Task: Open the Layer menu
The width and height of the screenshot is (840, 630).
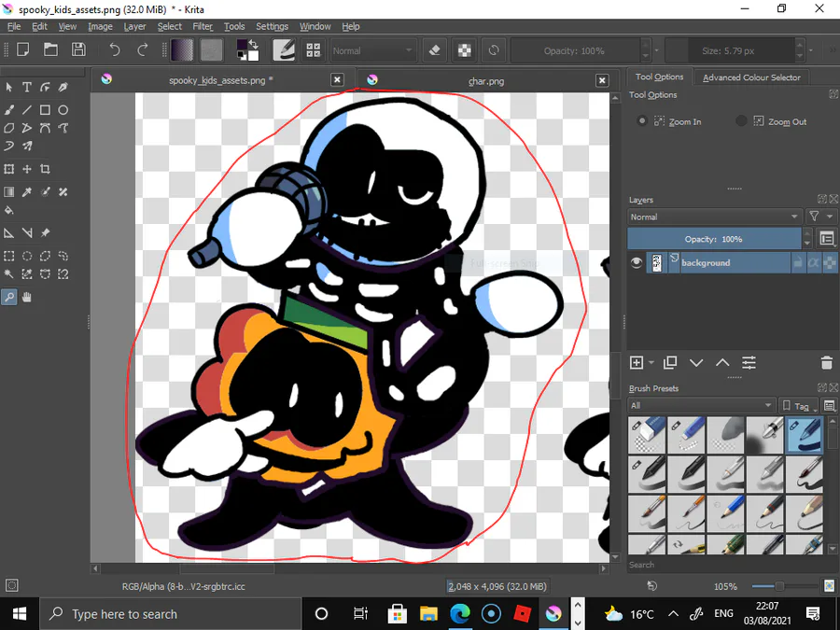Action: click(x=134, y=26)
